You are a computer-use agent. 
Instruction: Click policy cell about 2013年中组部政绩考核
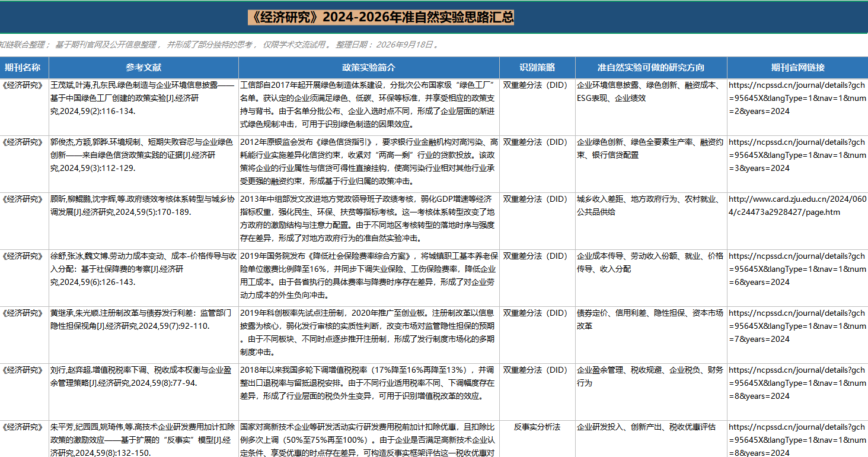(369, 221)
